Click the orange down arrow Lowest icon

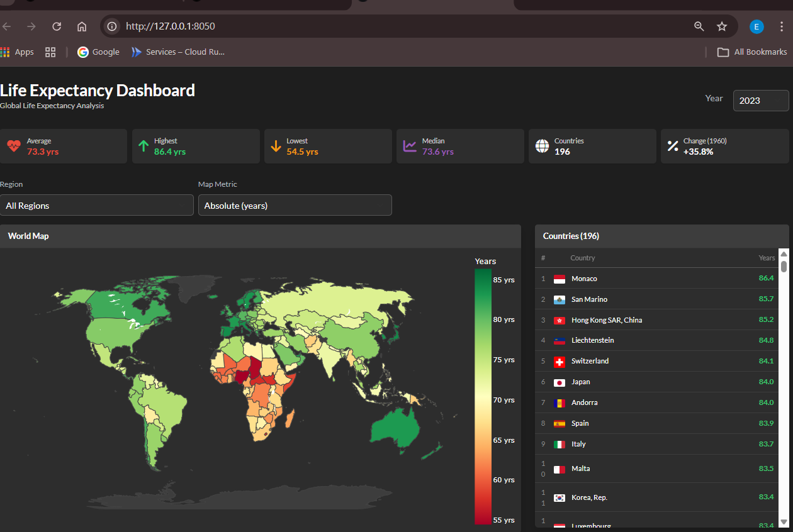click(276, 146)
